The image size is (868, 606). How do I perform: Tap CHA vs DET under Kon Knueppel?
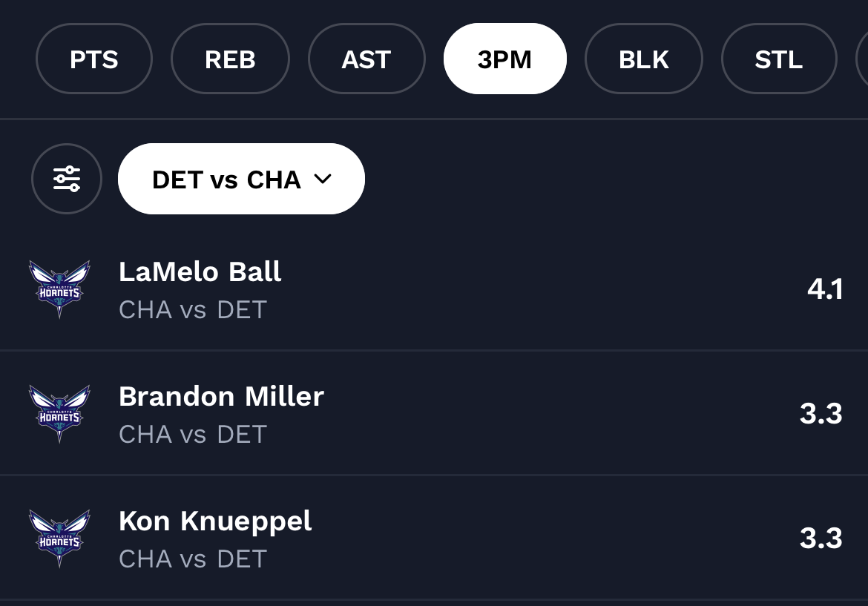(x=193, y=559)
